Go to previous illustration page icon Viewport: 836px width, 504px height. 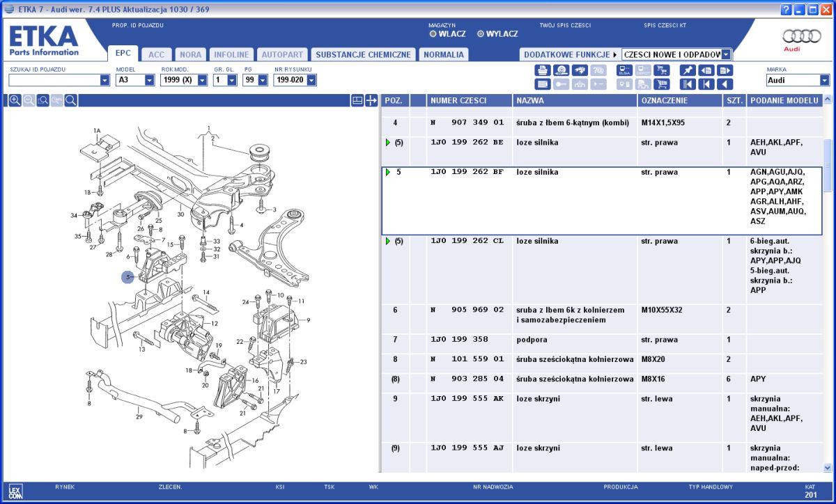coord(706,70)
